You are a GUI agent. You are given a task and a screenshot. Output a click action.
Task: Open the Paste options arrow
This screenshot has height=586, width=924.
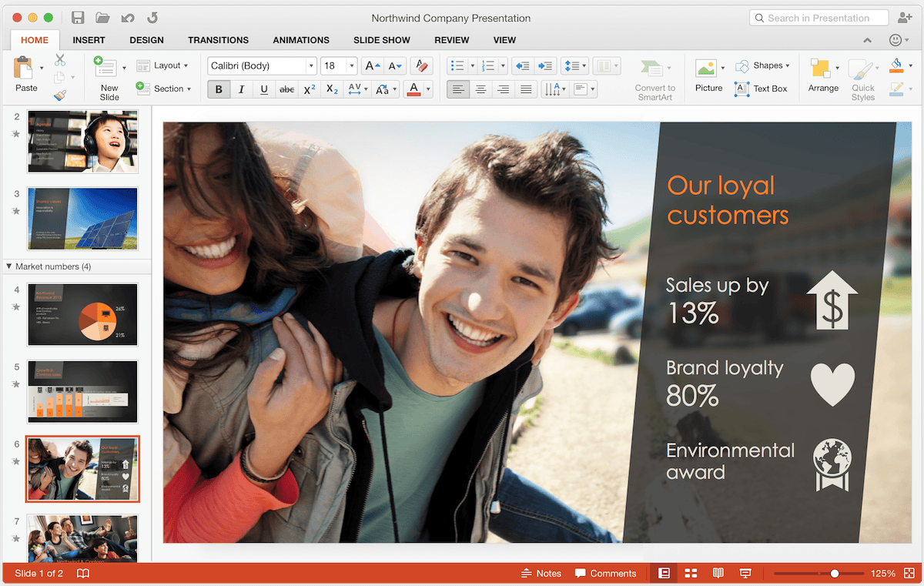coord(42,68)
